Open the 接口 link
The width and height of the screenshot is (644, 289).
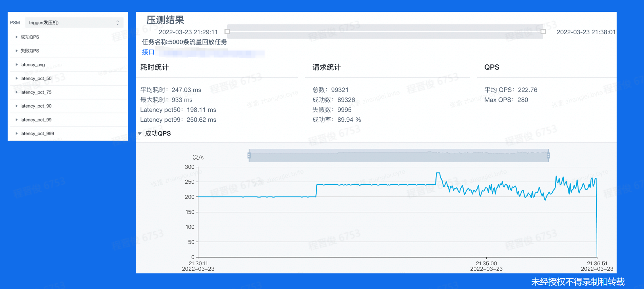pos(148,52)
